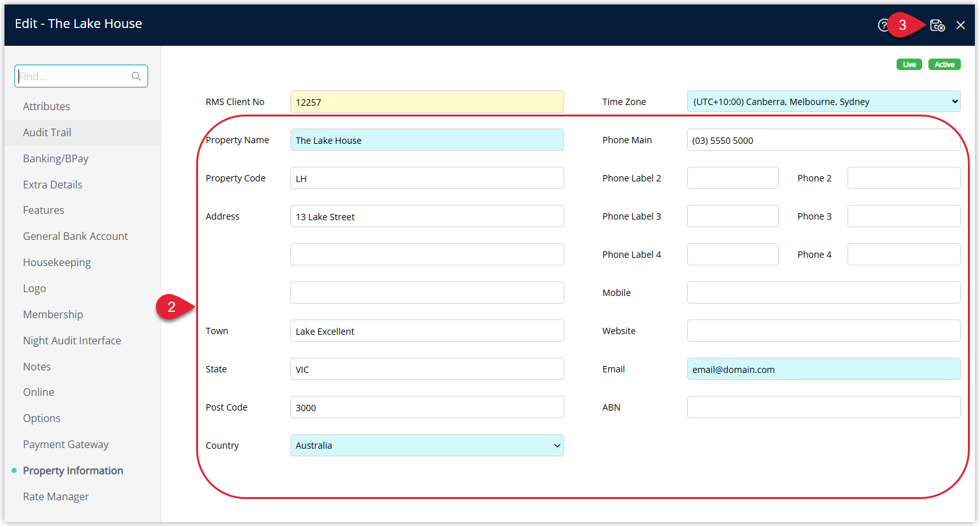Click the Property Name field
The width and height of the screenshot is (980, 527).
tap(427, 140)
